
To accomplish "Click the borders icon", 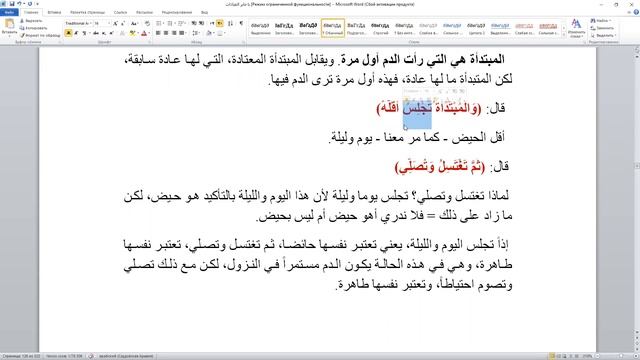I will 221,33.
